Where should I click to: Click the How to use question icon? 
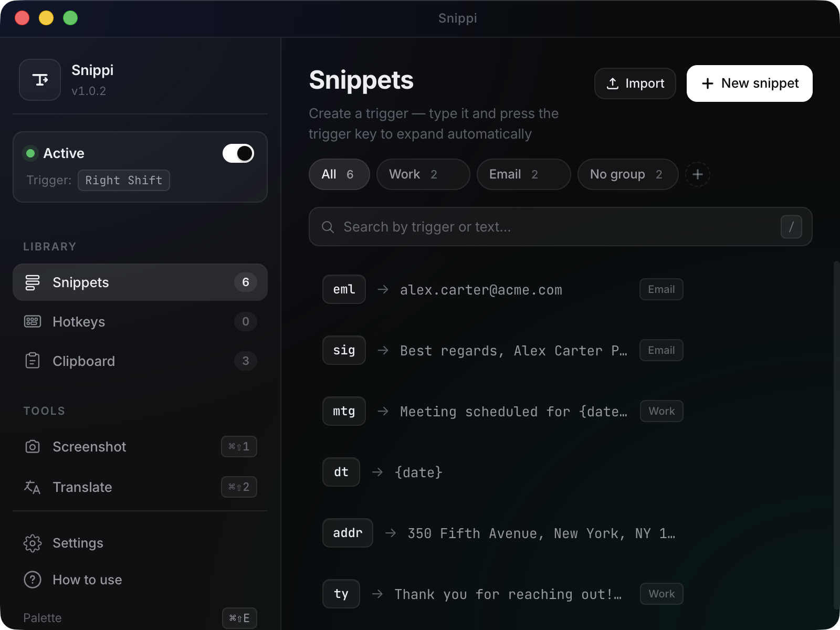tap(33, 580)
